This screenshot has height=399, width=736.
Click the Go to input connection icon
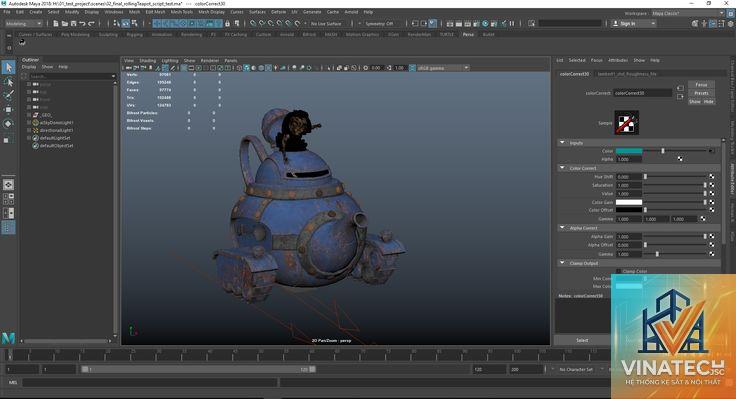(680, 88)
